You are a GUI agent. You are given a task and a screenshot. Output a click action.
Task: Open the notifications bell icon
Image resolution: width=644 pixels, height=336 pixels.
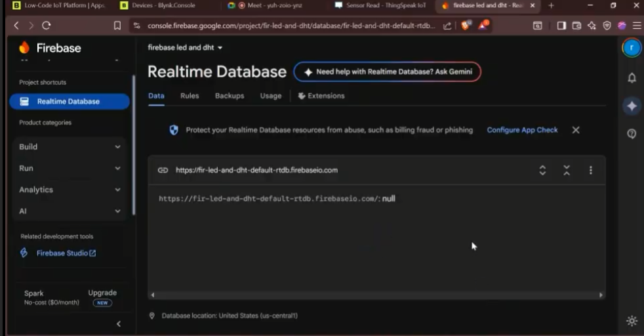pos(632,77)
